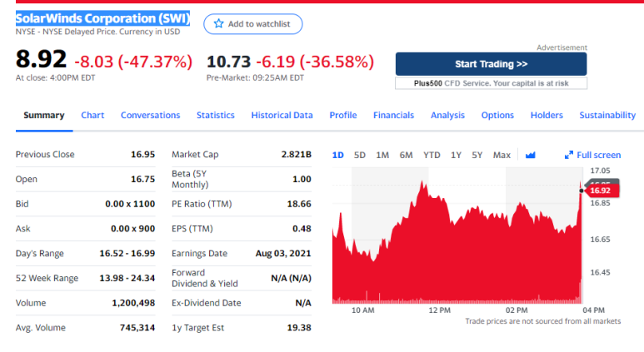Select the Max chart range
The width and height of the screenshot is (644, 352).
(502, 155)
